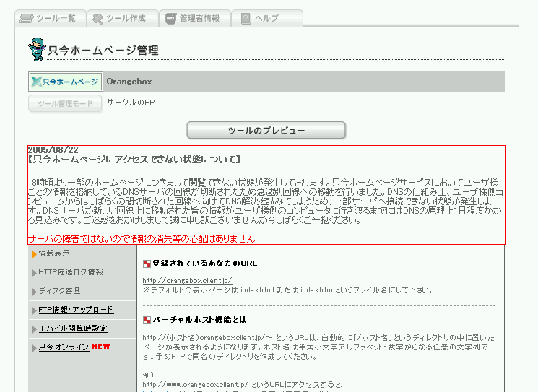The width and height of the screenshot is (538, 392).
Task: Click the red square icon beside バーチャルホスト機能とは
Action: click(147, 319)
